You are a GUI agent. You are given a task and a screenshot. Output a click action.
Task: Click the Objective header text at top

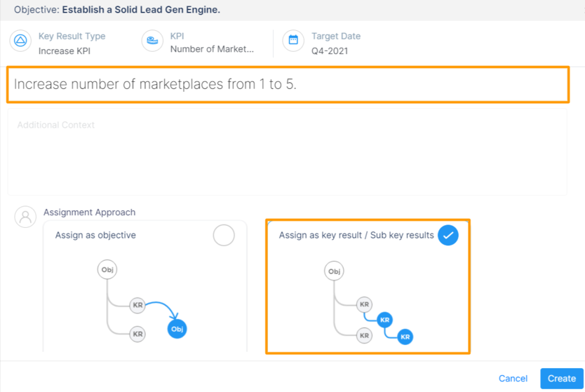point(116,10)
